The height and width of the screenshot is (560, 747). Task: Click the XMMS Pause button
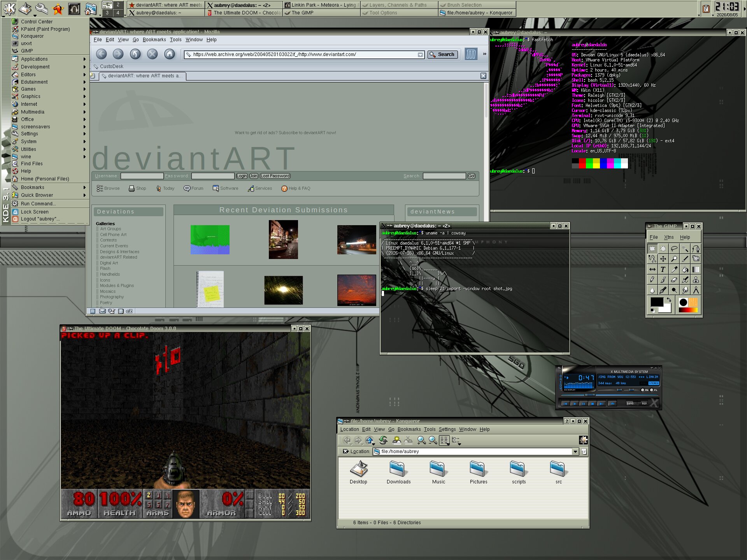click(583, 404)
